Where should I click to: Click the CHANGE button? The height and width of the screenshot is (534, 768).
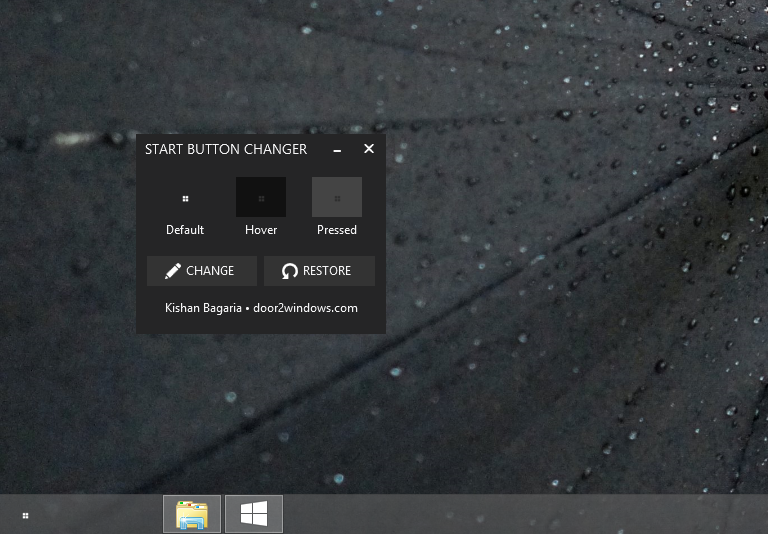pyautogui.click(x=202, y=271)
